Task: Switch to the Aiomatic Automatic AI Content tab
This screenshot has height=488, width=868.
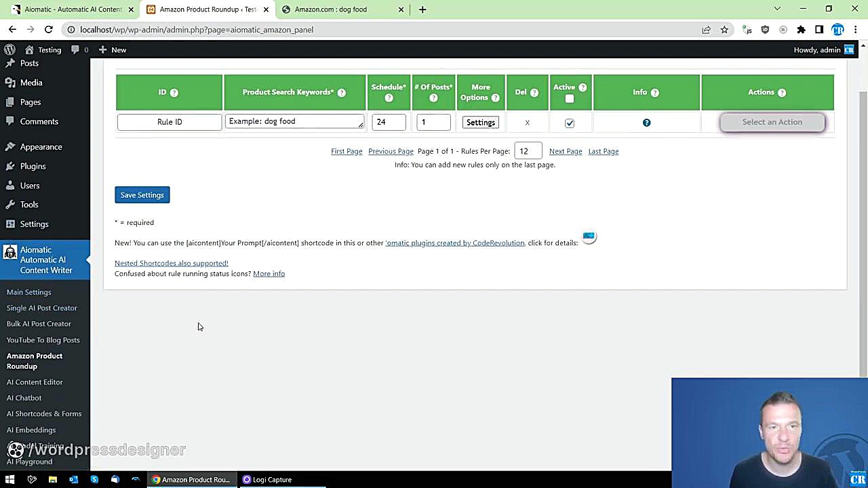Action: point(73,9)
